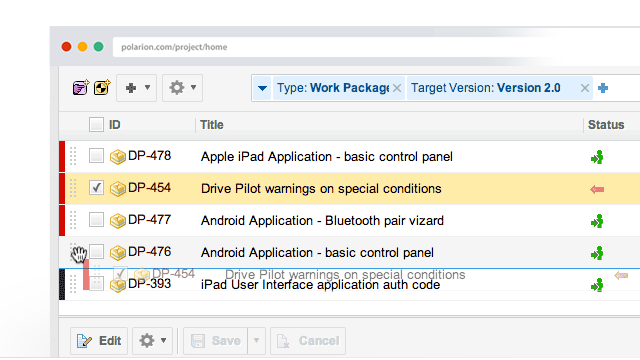Open ID DP-478

coord(149,156)
